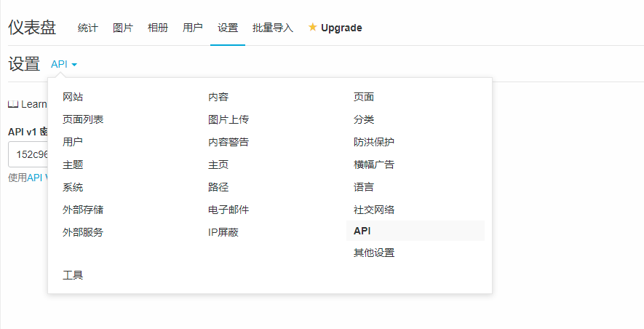Choose 防洪保护 from the menu

(374, 142)
